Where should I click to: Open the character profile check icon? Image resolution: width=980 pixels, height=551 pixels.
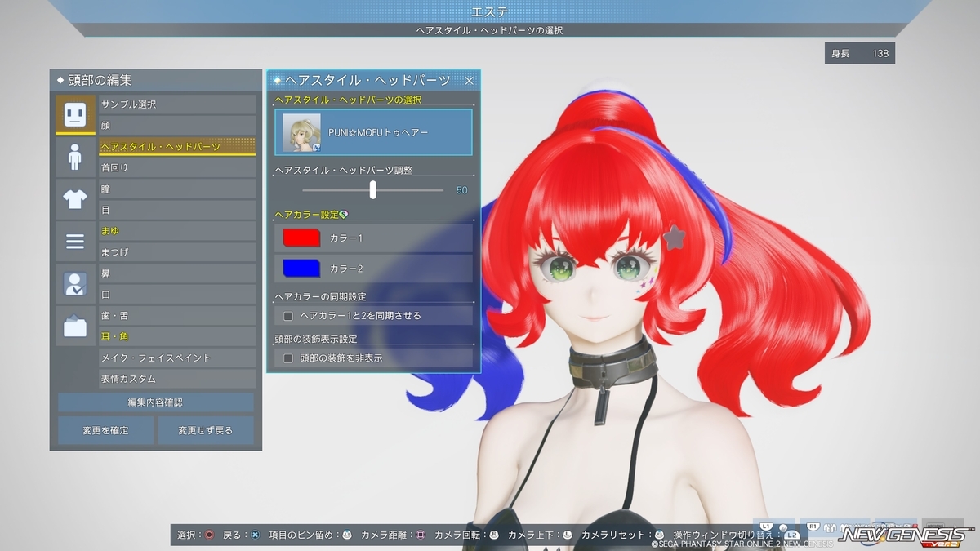click(x=75, y=283)
